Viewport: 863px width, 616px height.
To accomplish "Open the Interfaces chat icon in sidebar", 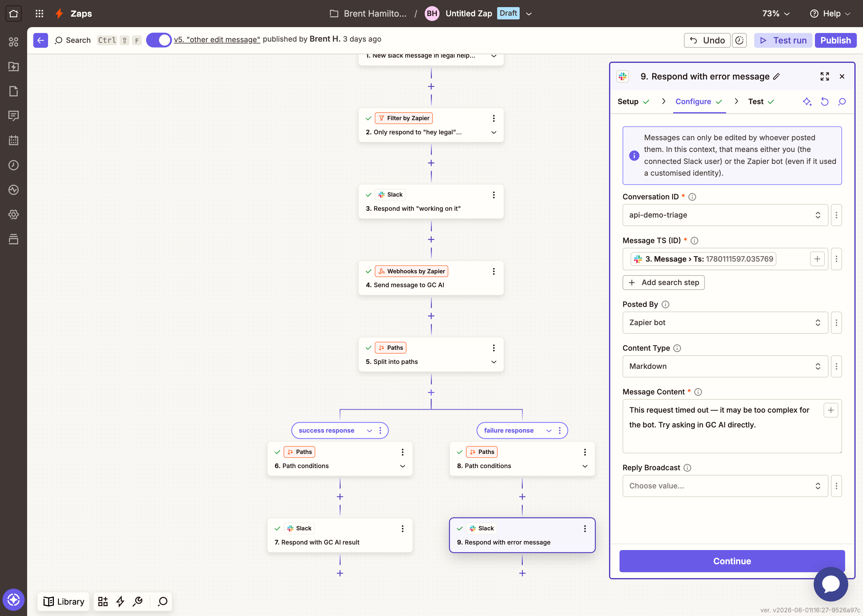I will tap(14, 116).
